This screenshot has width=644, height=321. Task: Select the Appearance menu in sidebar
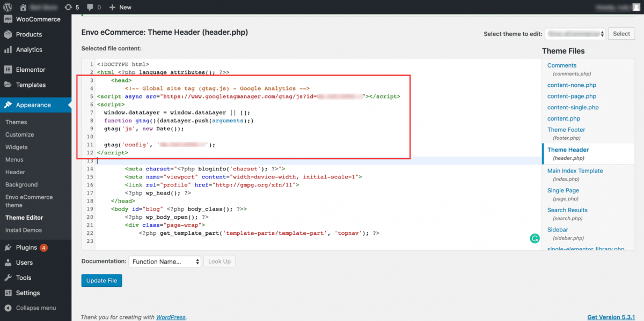[x=35, y=105]
